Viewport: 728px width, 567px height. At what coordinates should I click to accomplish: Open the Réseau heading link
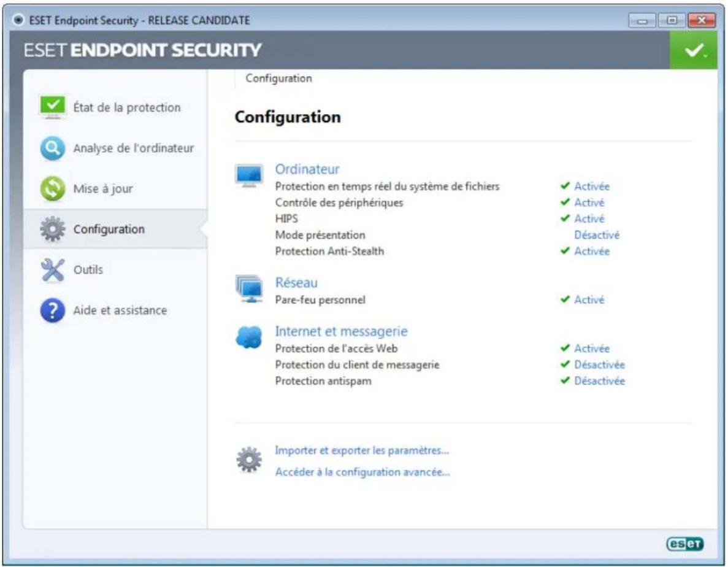click(x=296, y=283)
